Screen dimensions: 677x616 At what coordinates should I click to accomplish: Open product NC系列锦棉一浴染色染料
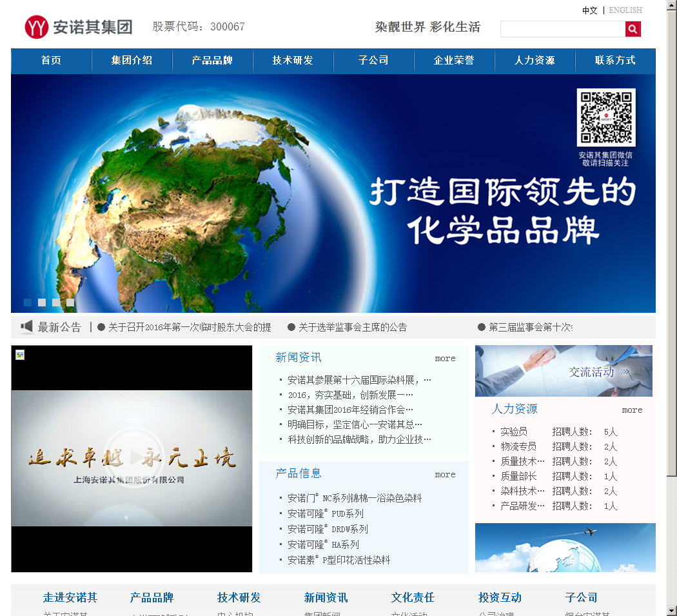pyautogui.click(x=355, y=498)
